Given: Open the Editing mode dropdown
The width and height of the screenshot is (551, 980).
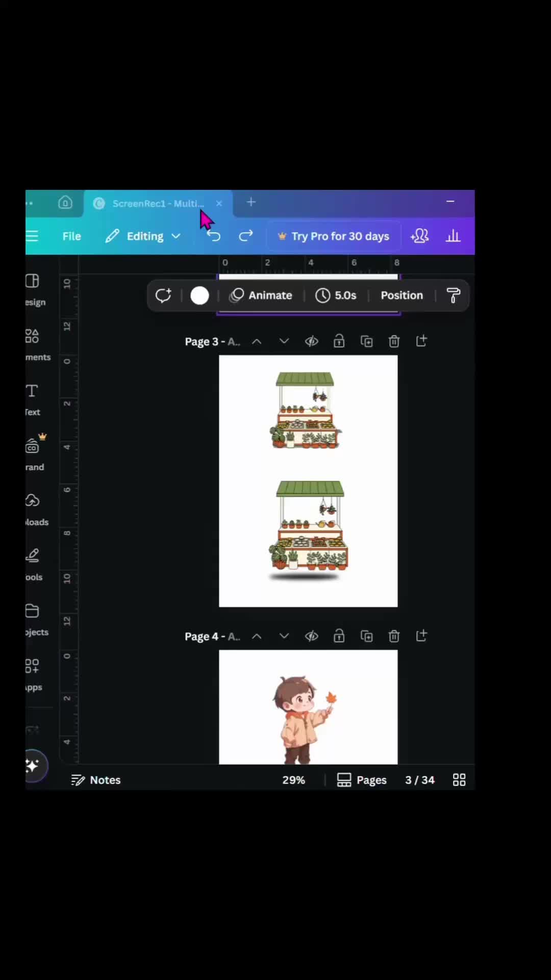Looking at the screenshot, I should point(143,236).
